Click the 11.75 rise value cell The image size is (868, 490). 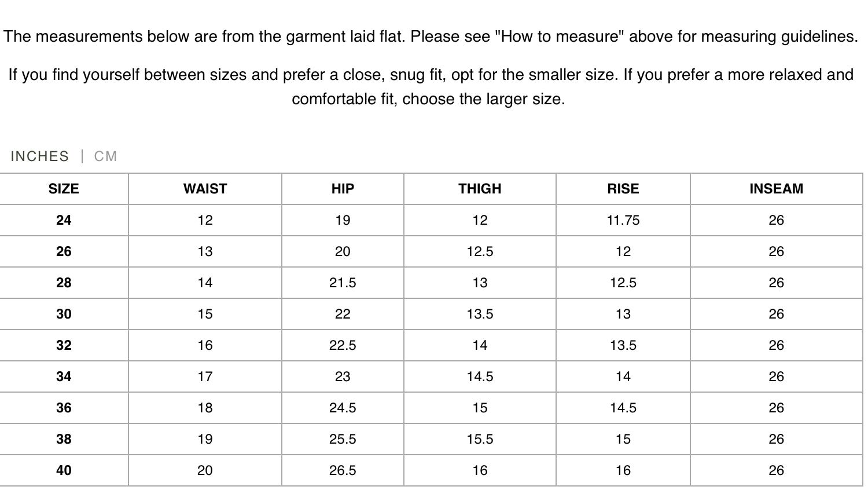(623, 220)
